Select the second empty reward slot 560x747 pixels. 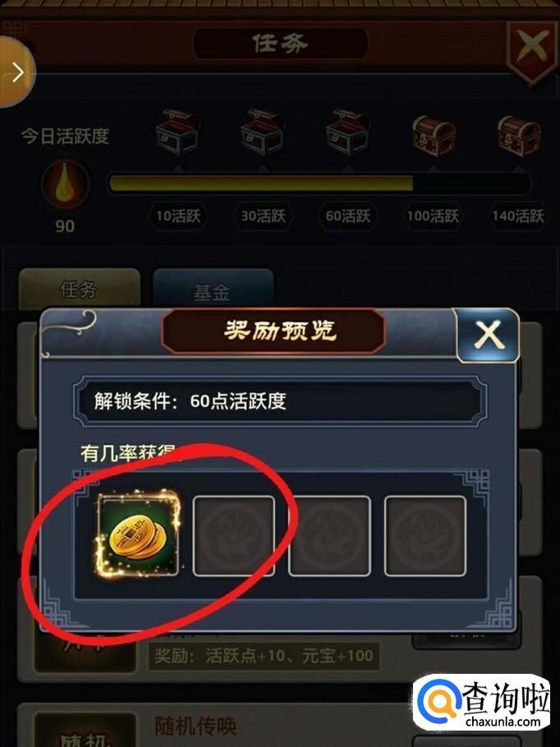234,536
